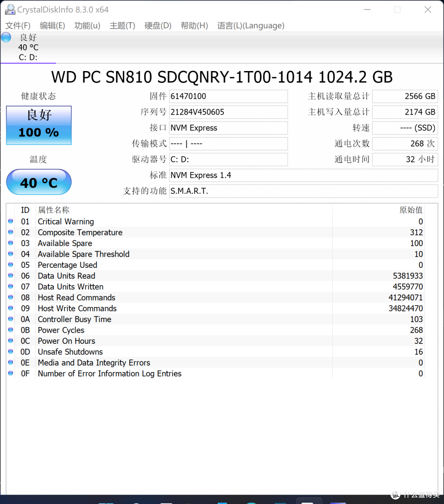Click the status orb for Composite Temperature
The image size is (444, 504).
11,232
